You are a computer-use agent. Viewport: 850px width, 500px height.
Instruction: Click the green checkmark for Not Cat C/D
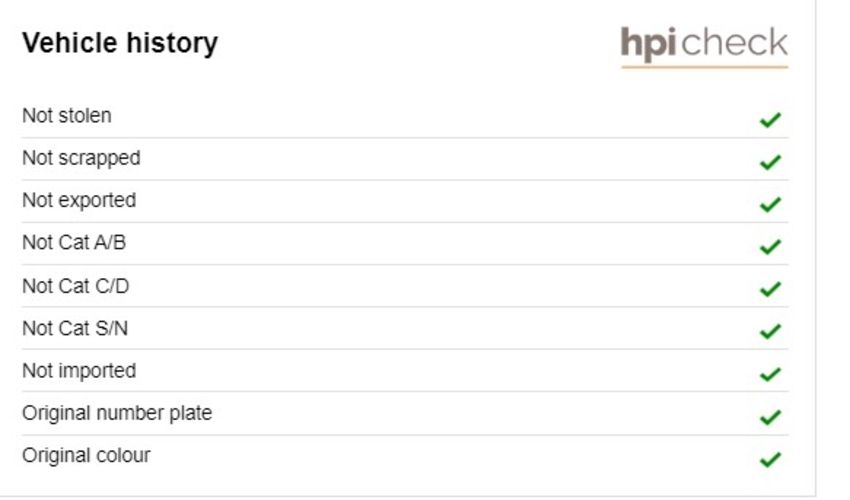point(770,289)
